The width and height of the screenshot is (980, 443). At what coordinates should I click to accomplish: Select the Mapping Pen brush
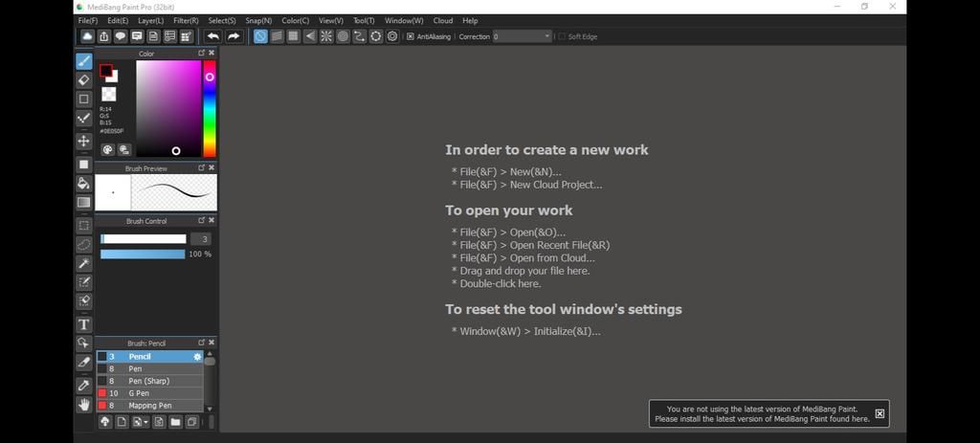(149, 406)
